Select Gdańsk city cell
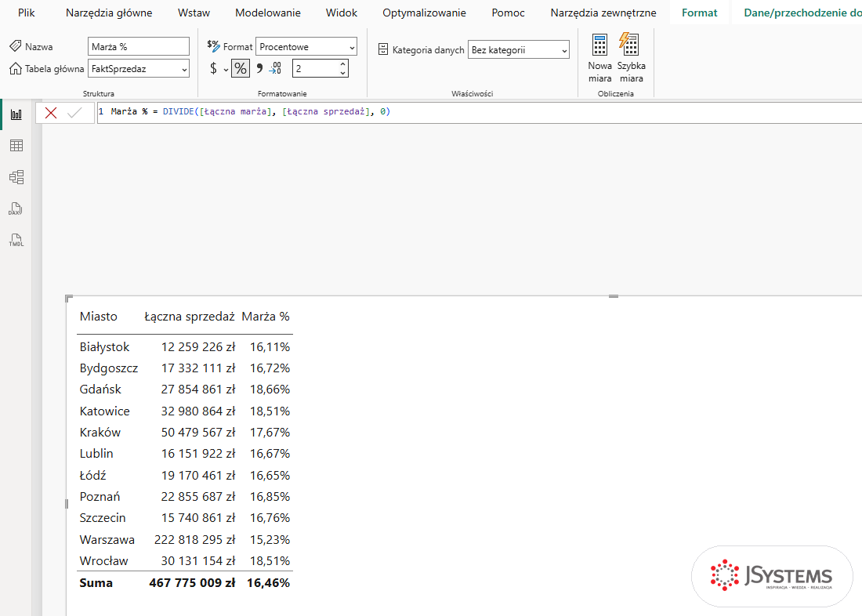This screenshot has height=616, width=862. [x=100, y=390]
